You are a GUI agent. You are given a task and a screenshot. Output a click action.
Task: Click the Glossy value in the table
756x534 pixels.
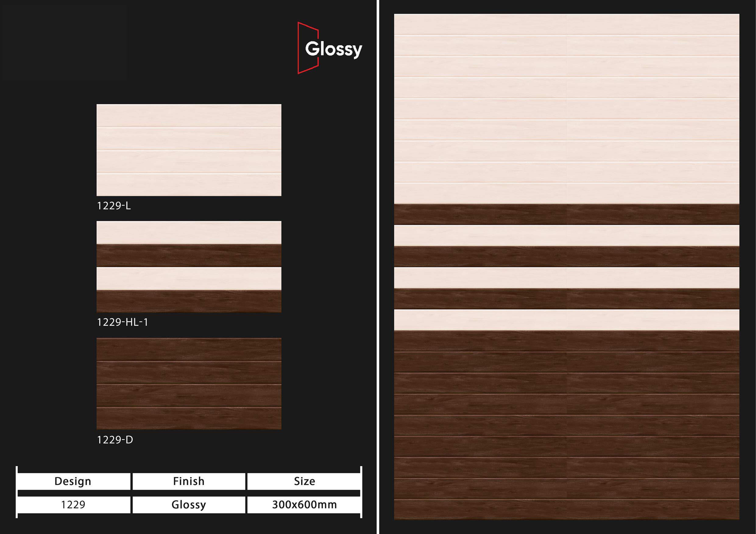[189, 504]
